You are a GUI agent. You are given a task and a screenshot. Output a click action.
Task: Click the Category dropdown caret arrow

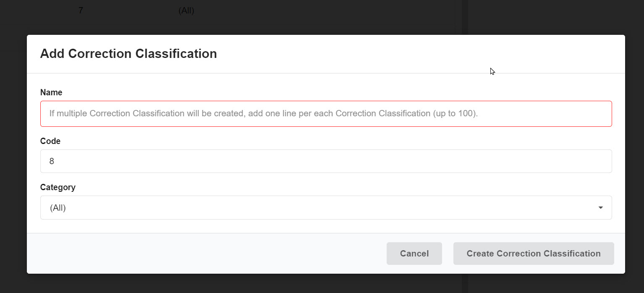point(601,208)
